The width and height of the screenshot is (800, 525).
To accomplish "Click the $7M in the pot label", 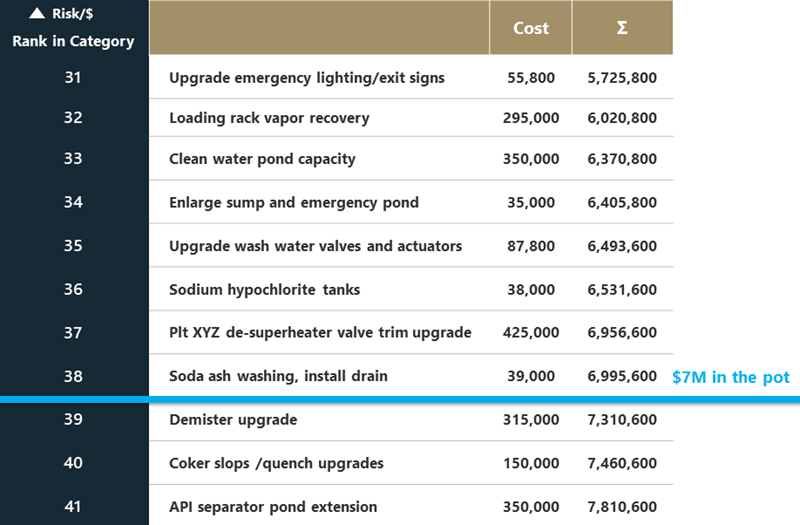I will point(731,377).
